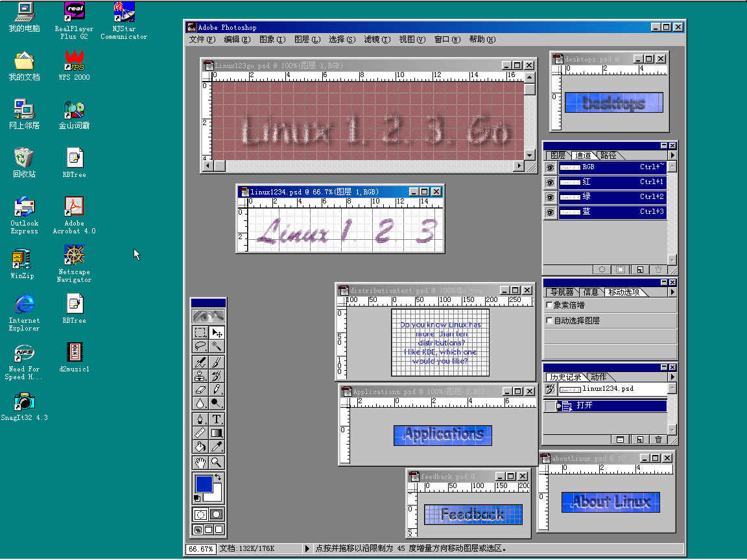Select the 打开 history state
Viewport: 747px width, 560px height.
(x=584, y=406)
